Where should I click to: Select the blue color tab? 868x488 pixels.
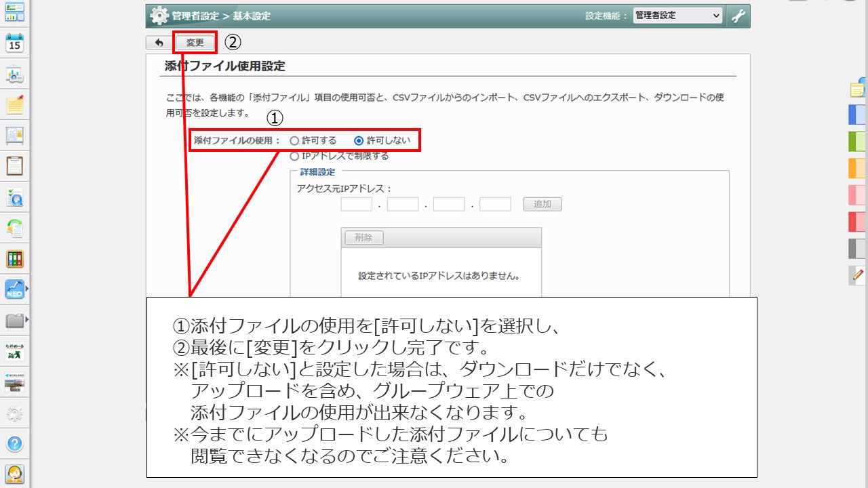(857, 115)
